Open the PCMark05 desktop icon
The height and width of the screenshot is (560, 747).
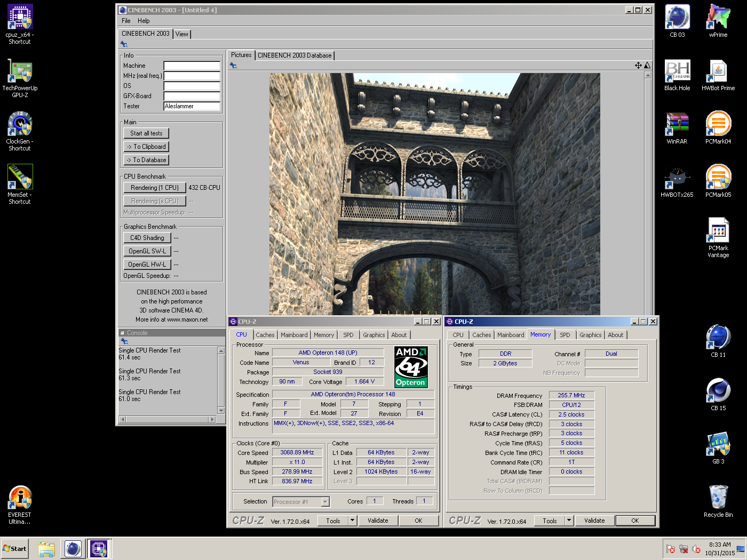pos(718,181)
